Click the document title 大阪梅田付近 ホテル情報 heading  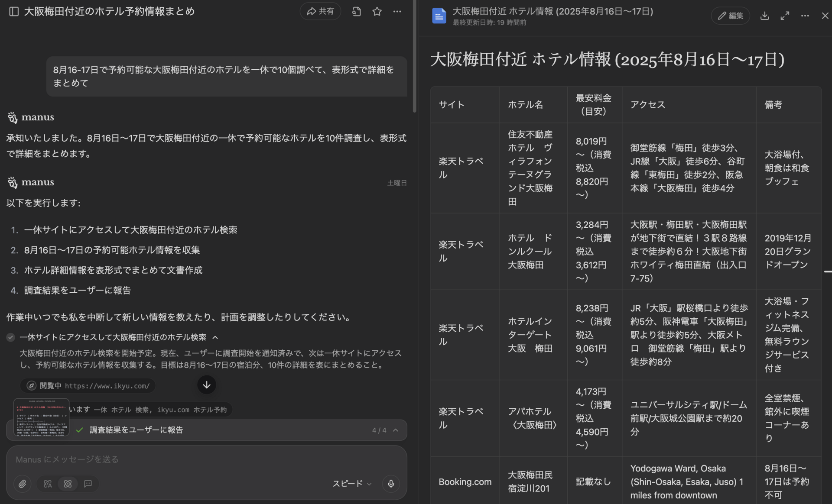click(607, 60)
